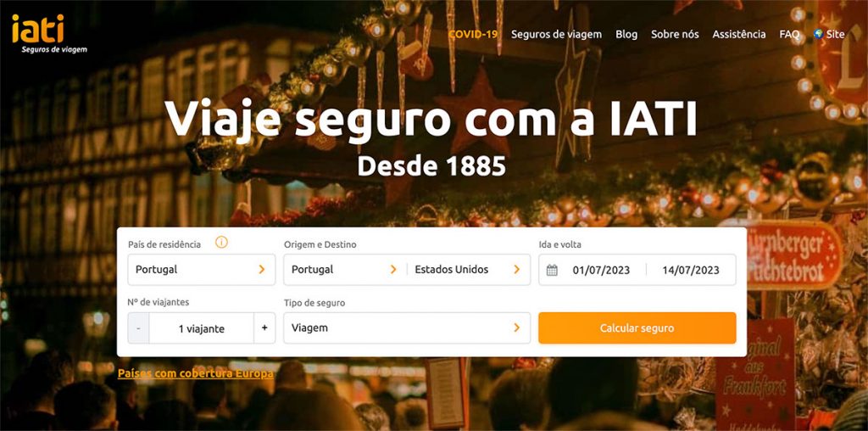The width and height of the screenshot is (868, 431).
Task: Expand the Tipo de seguro Viagem dropdown
Action: point(407,328)
